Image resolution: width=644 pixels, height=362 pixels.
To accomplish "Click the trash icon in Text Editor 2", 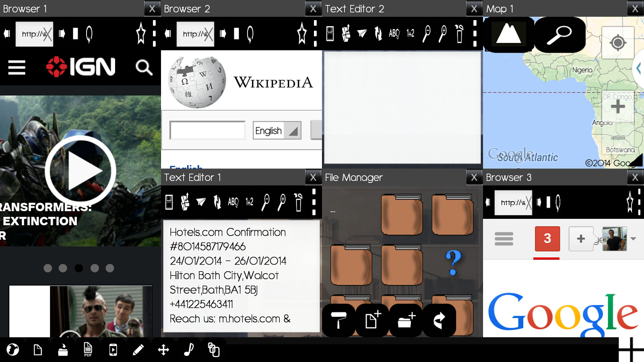I will [x=459, y=33].
